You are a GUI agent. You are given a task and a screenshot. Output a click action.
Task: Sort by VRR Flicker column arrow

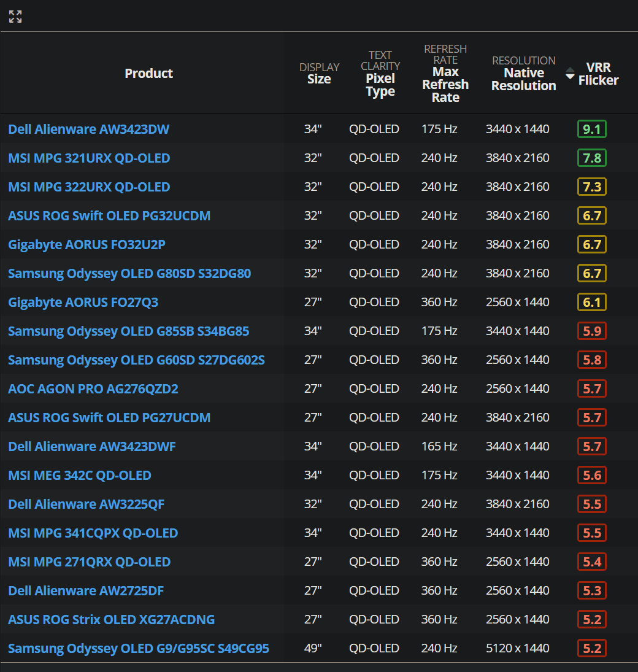click(570, 73)
